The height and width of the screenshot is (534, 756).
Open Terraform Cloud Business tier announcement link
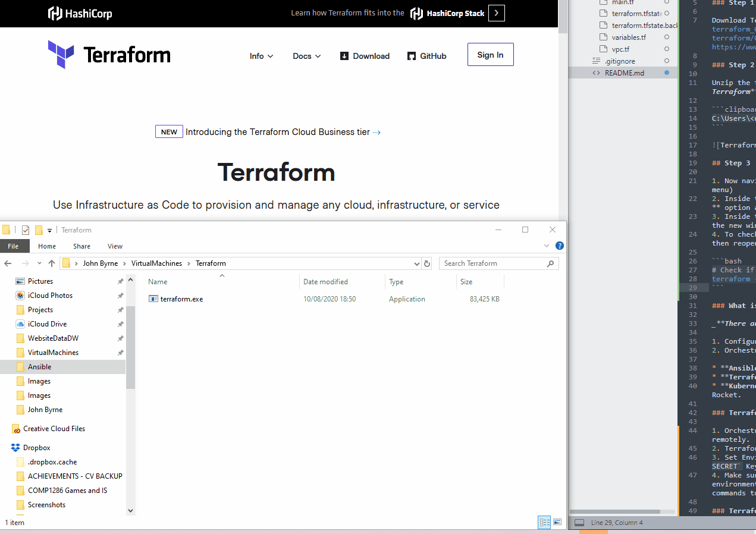pos(283,132)
